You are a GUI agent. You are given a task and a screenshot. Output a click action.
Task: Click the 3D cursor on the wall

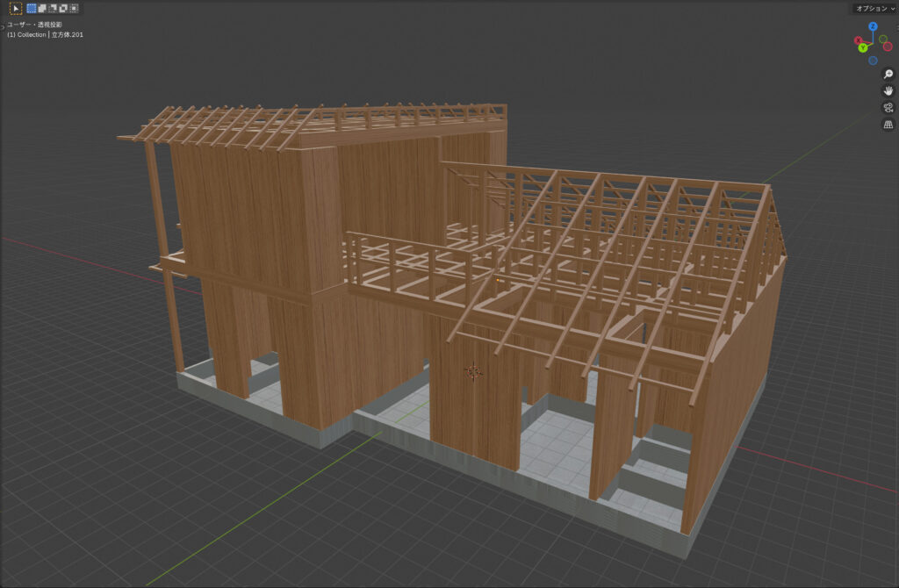tap(474, 372)
